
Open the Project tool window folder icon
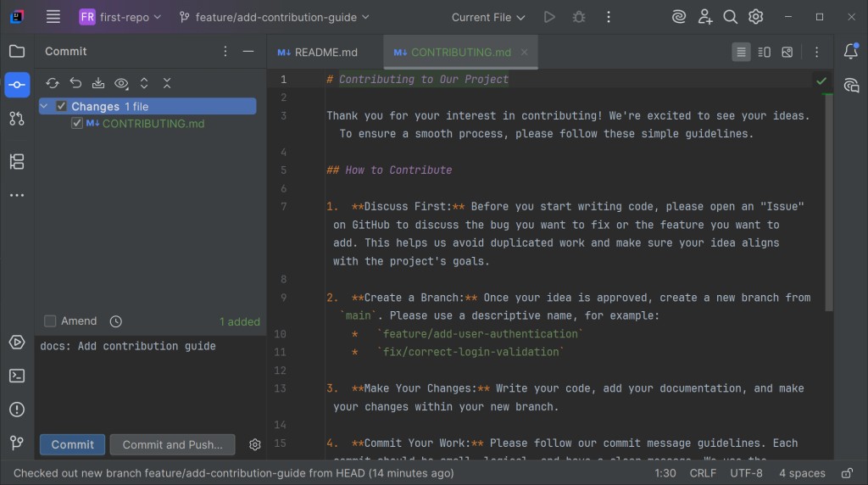click(17, 52)
